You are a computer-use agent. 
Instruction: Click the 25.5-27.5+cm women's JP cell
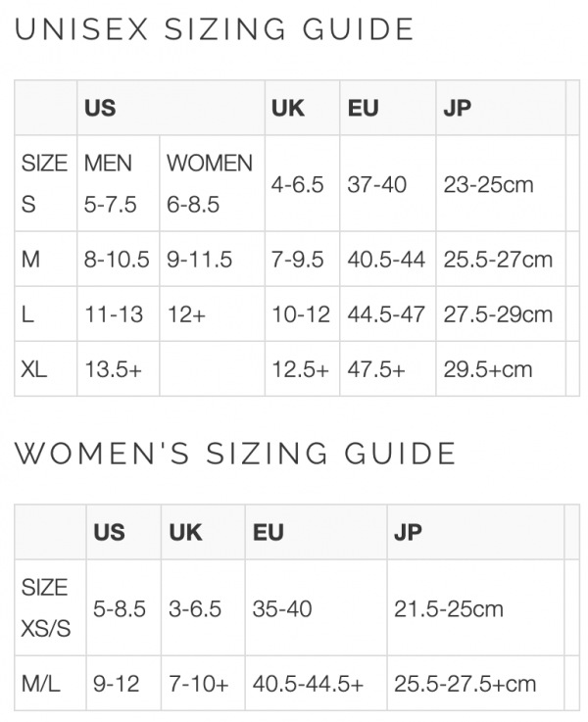point(465,683)
